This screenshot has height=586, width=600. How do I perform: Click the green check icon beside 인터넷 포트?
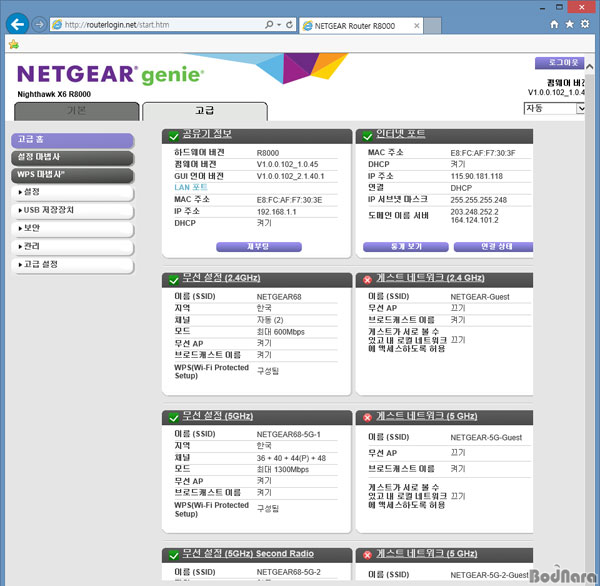point(367,137)
